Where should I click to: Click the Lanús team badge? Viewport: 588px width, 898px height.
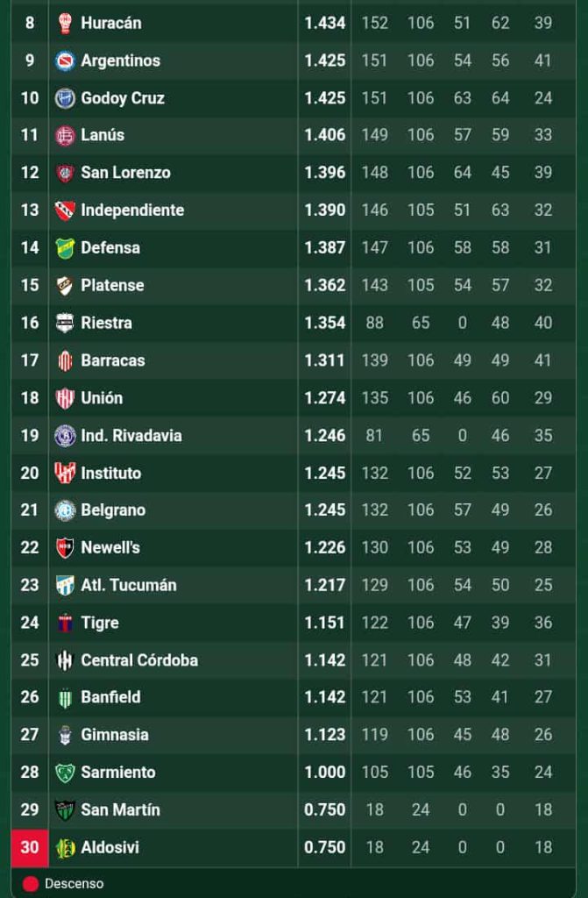[65, 136]
